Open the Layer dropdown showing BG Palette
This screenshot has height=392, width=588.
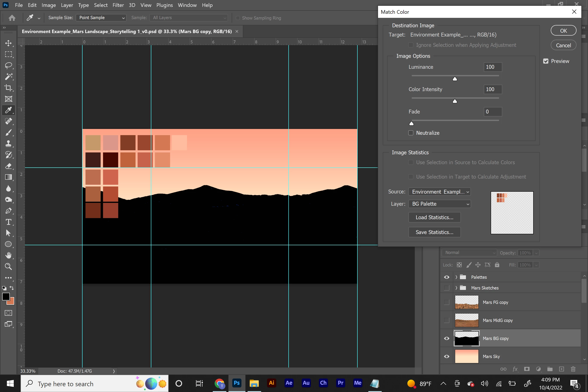pos(439,204)
